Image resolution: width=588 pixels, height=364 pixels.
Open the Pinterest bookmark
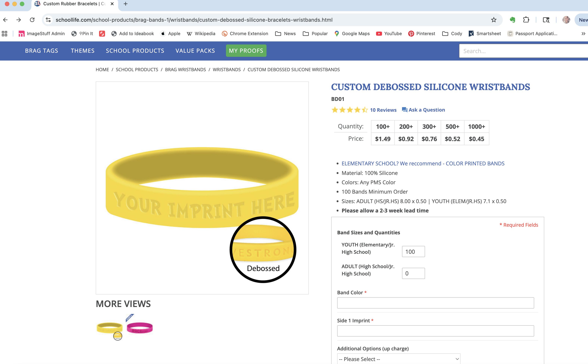(x=422, y=33)
